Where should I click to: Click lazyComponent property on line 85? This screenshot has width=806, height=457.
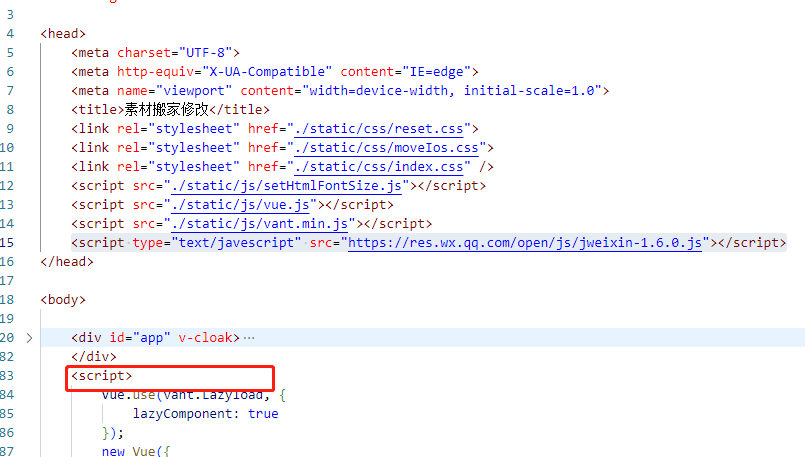[182, 414]
